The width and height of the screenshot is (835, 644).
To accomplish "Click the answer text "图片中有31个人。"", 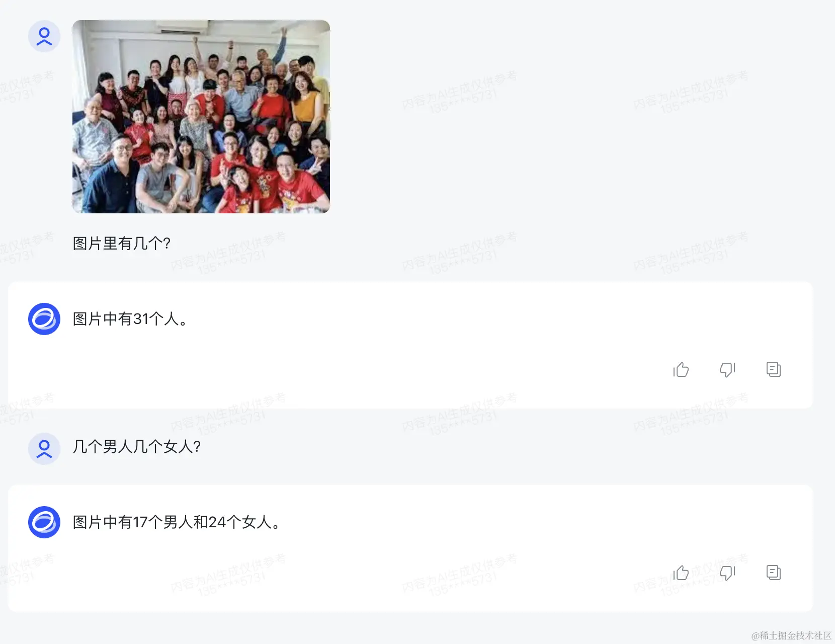I will pyautogui.click(x=131, y=319).
